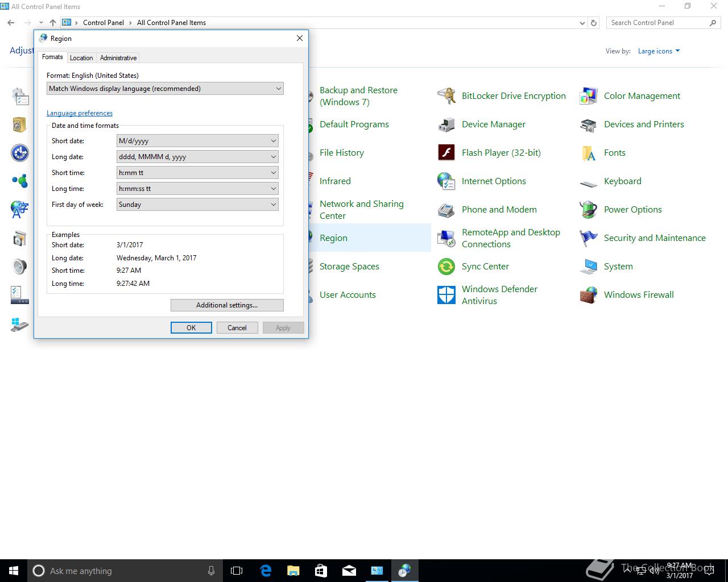This screenshot has height=582, width=728.
Task: Switch to the Location tab
Action: 81,58
